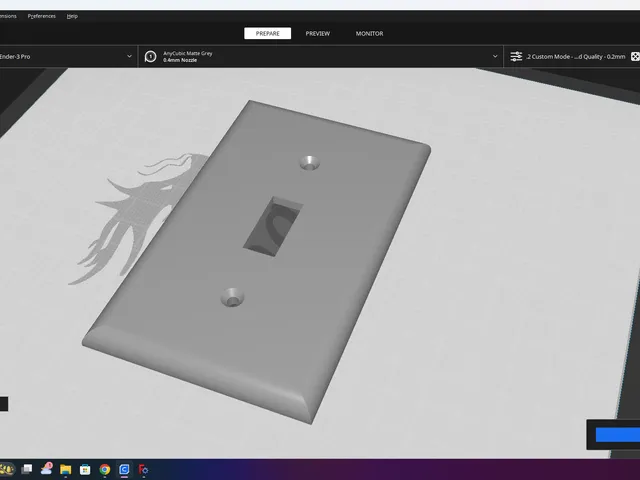
Task: Open Task View in the taskbar
Action: tap(27, 469)
